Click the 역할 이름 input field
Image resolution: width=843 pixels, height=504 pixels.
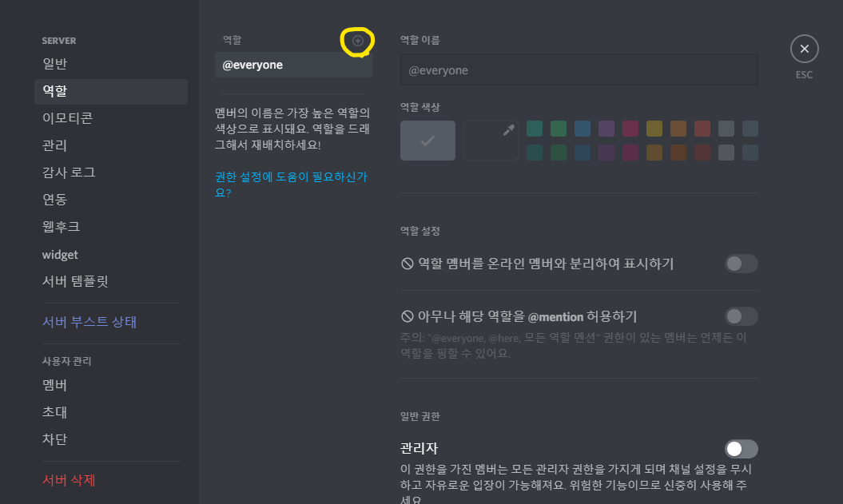(579, 69)
